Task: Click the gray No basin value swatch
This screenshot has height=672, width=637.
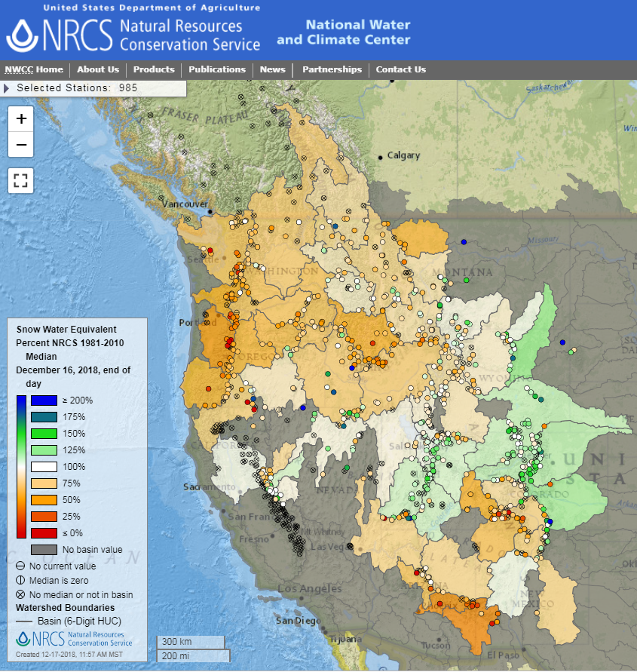Action: (44, 549)
